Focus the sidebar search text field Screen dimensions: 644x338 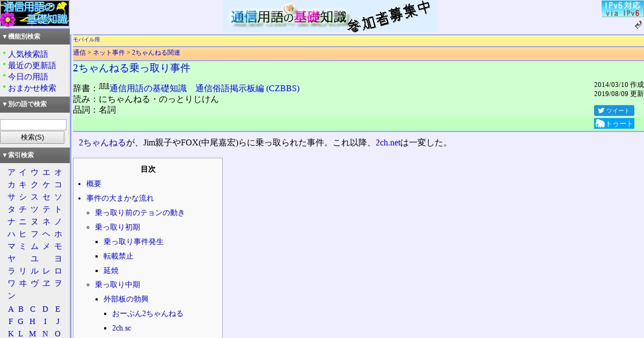(33, 124)
